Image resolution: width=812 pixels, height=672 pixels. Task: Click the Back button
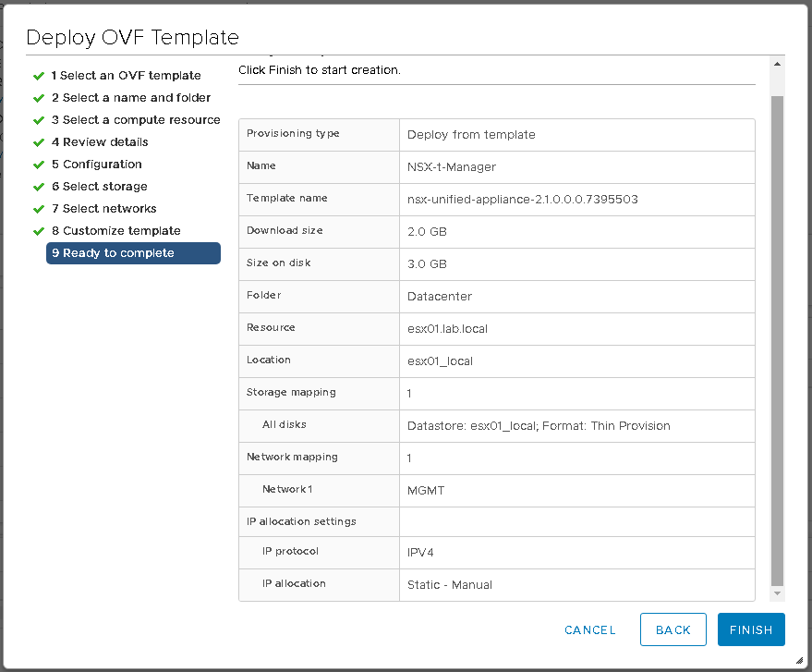tap(673, 629)
